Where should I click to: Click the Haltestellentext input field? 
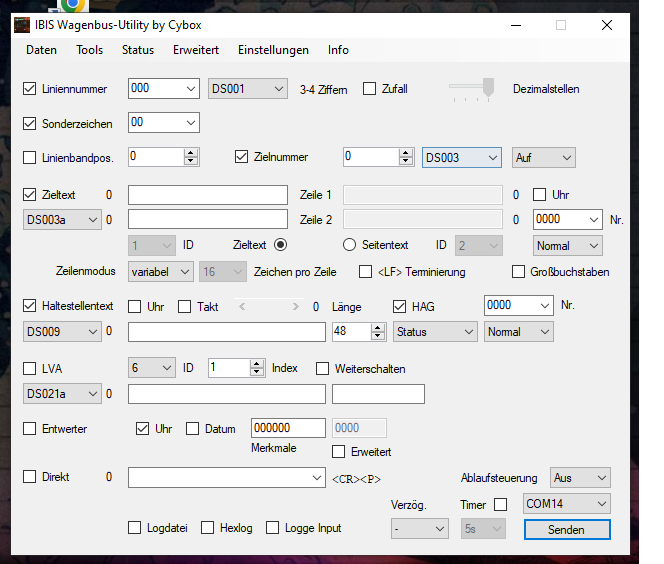[x=227, y=332]
